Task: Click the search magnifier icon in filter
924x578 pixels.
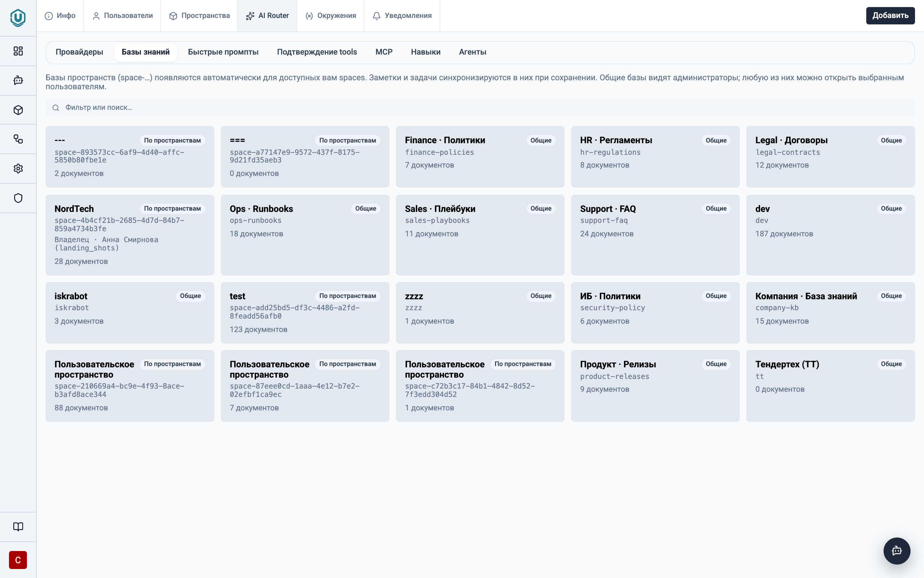Action: (56, 108)
